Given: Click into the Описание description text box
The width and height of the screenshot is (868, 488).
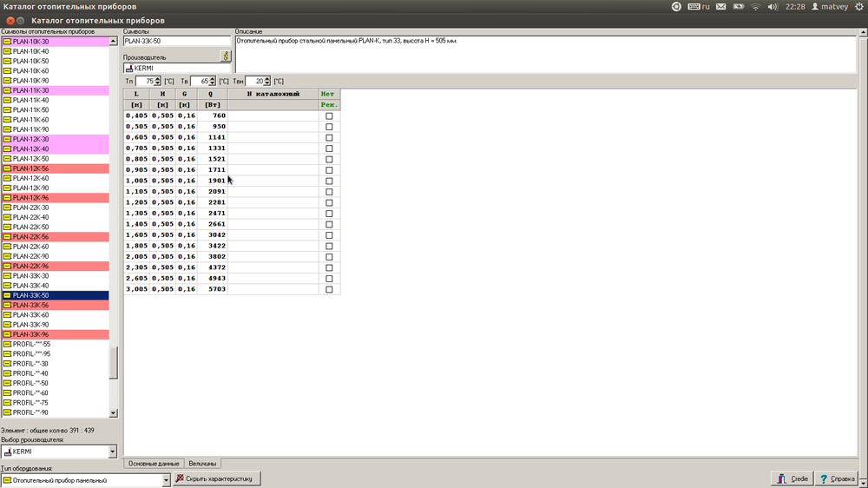Looking at the screenshot, I should pos(546,55).
